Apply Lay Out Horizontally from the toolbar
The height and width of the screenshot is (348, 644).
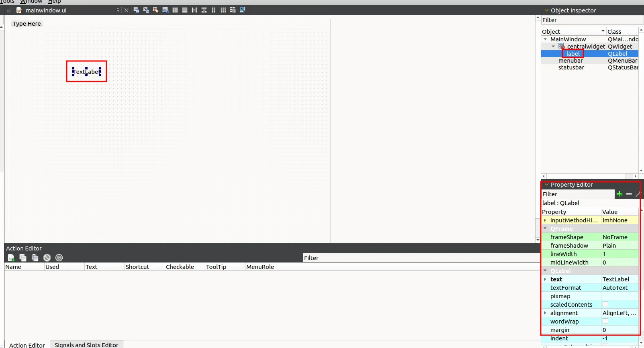point(175,10)
